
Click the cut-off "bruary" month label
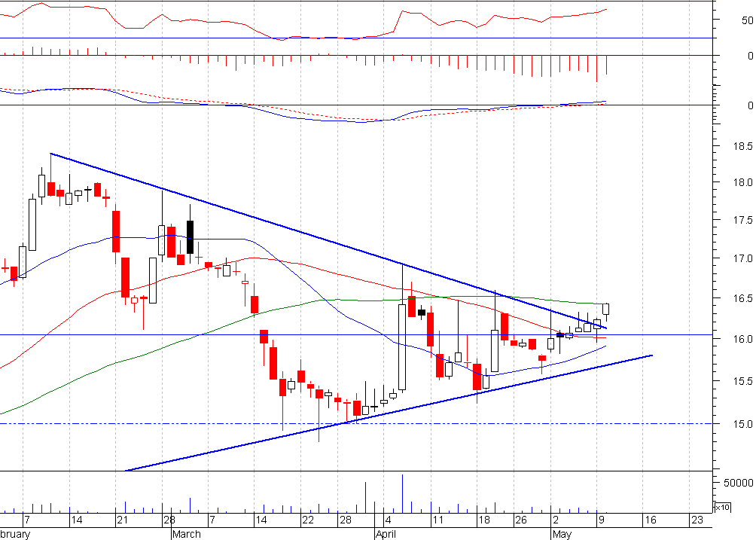click(15, 534)
